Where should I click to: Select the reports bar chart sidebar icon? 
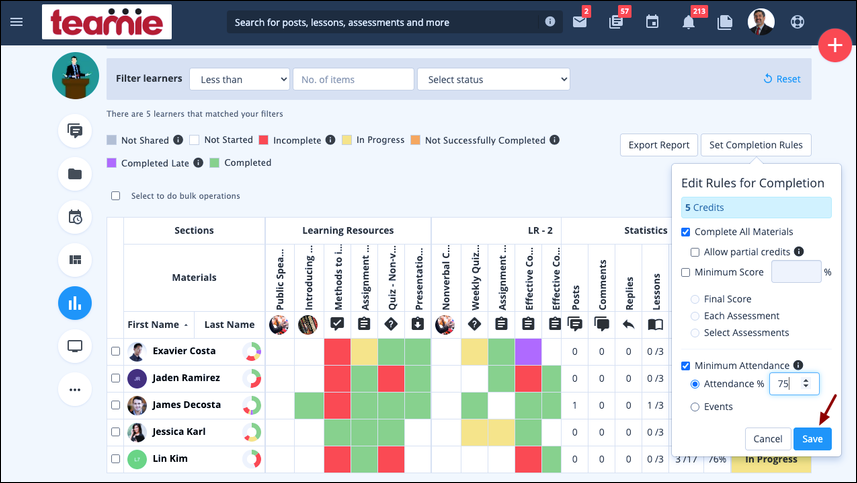75,303
